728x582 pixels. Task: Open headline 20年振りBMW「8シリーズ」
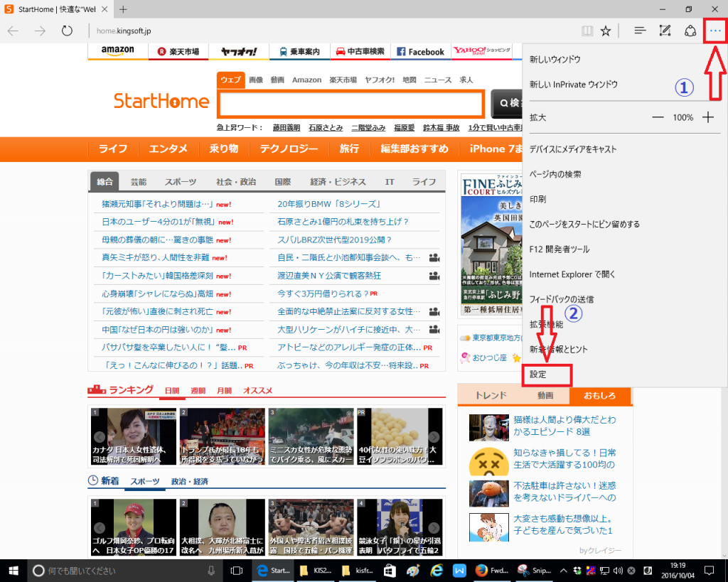coord(329,204)
